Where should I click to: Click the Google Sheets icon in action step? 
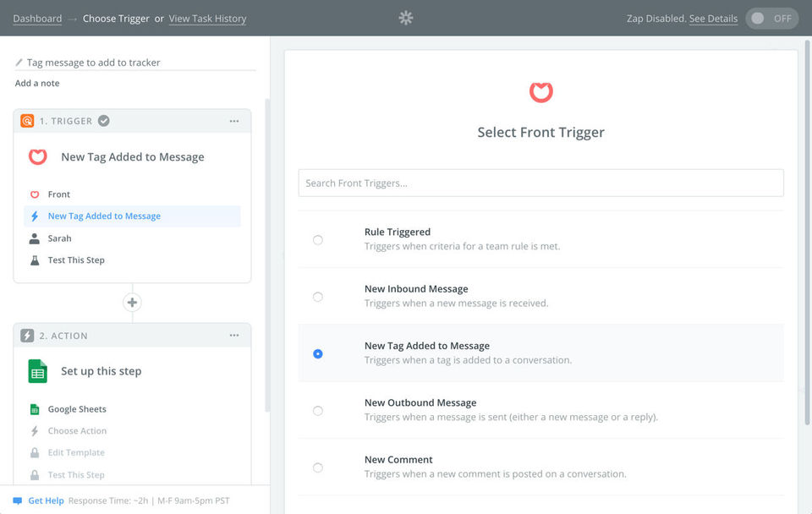tap(37, 371)
